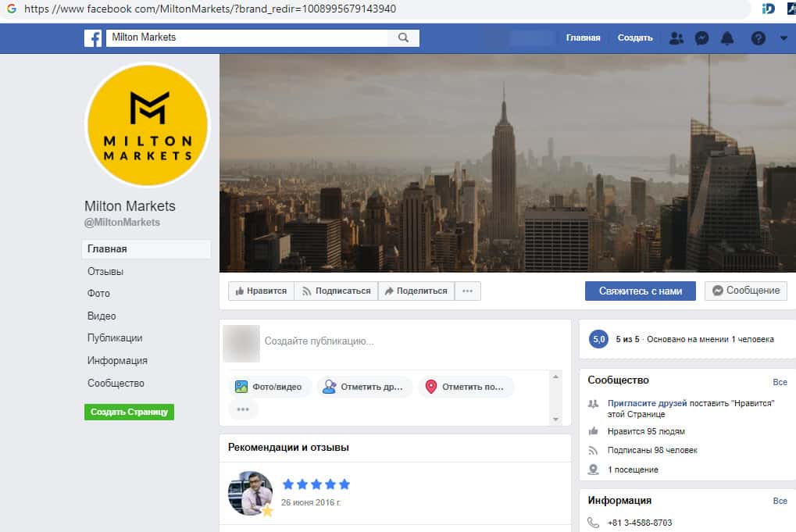Open Публикации in the page sidebar
796x532 pixels.
[115, 338]
